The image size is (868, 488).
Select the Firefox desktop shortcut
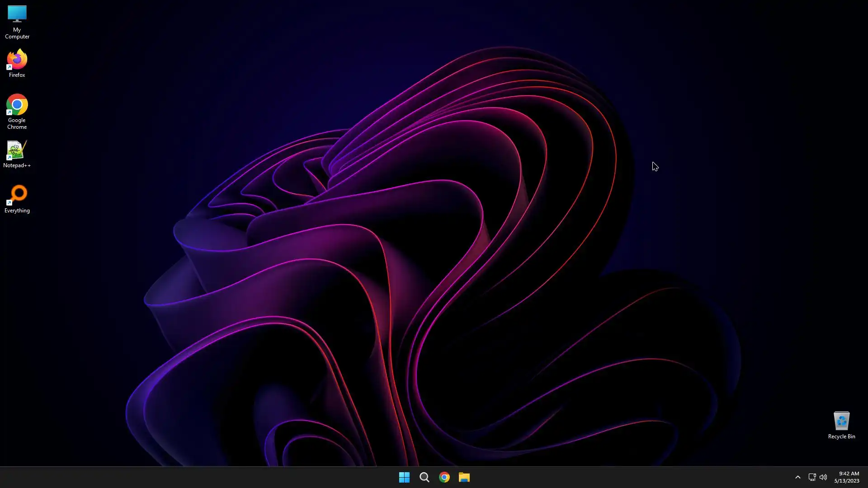pyautogui.click(x=17, y=60)
